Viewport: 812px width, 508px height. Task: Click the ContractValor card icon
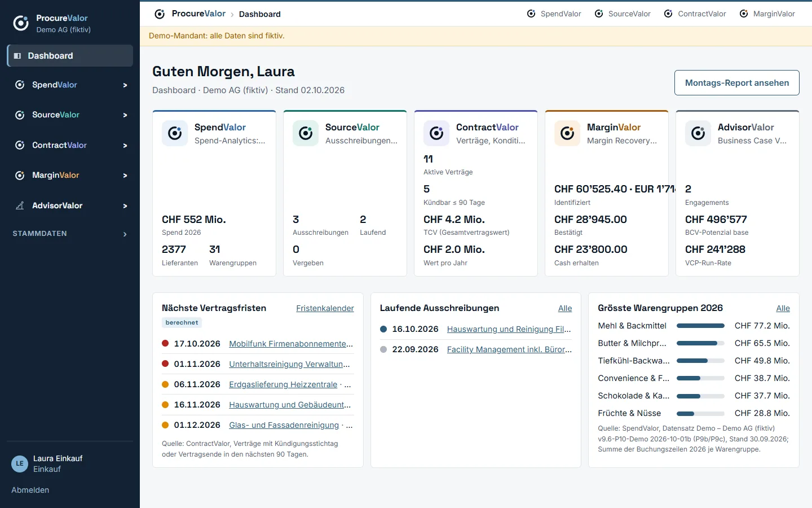click(436, 133)
